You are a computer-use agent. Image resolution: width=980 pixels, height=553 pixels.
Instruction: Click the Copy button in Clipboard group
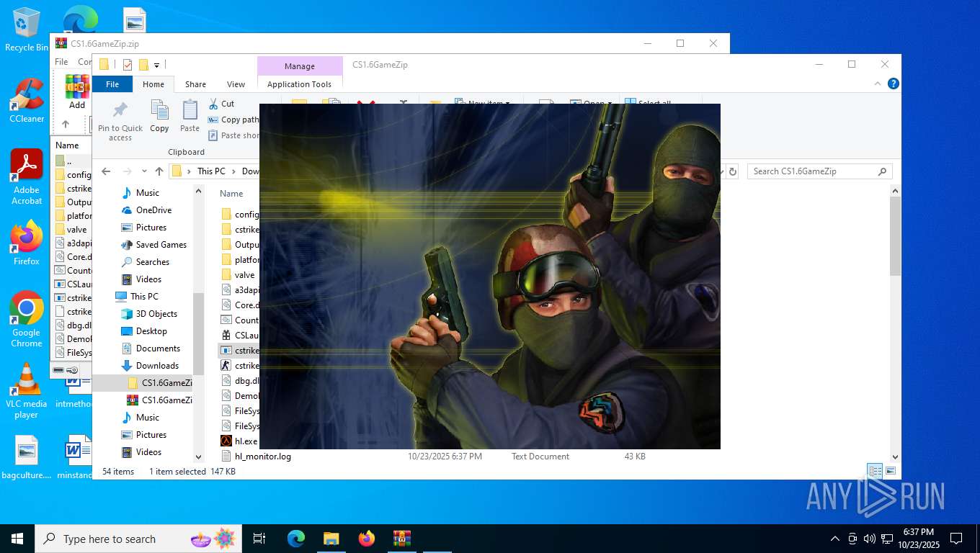coord(159,117)
